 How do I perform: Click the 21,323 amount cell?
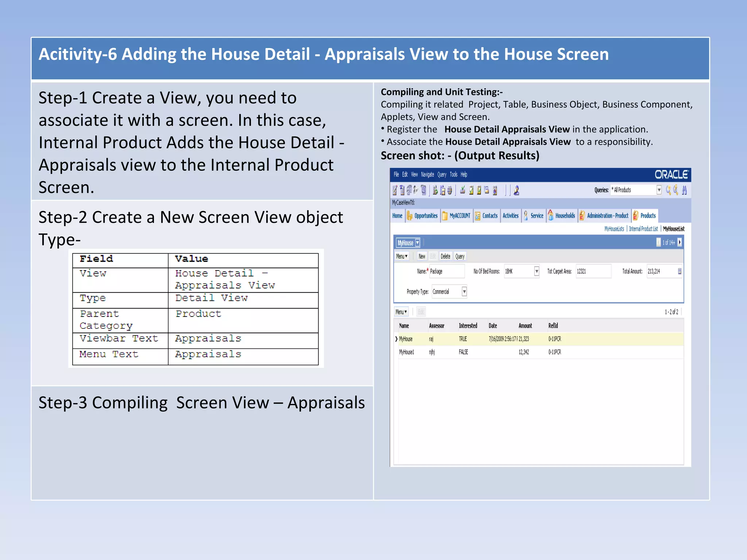click(x=524, y=339)
